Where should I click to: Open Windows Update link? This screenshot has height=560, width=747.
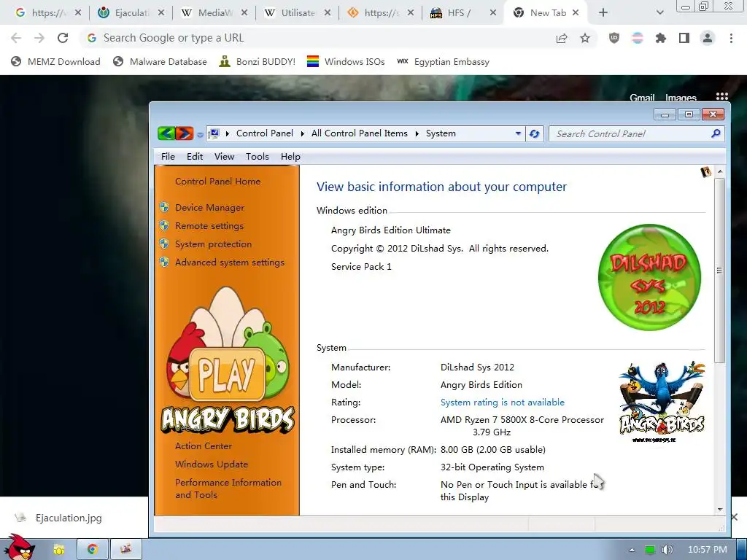(x=212, y=464)
